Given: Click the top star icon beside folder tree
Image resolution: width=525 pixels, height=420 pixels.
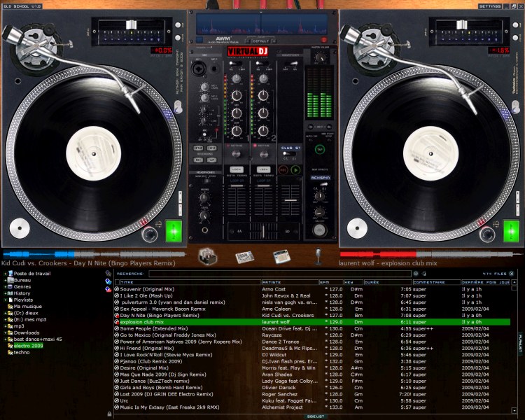Looking at the screenshot, I should (x=108, y=274).
